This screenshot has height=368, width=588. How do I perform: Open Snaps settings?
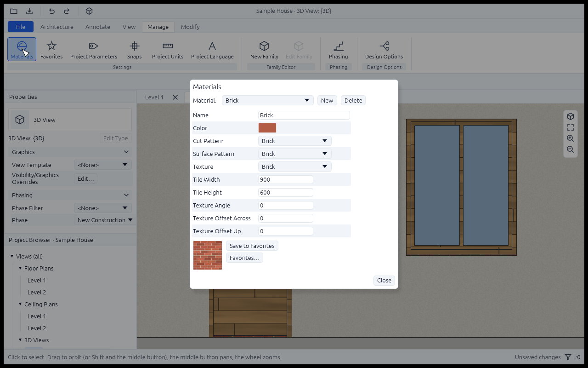pyautogui.click(x=134, y=49)
